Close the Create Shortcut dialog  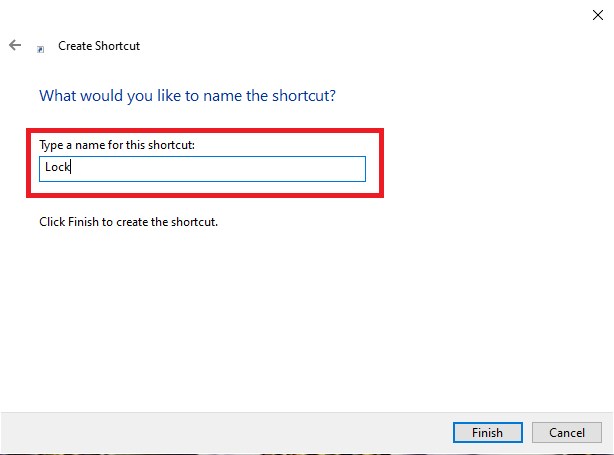[x=598, y=15]
